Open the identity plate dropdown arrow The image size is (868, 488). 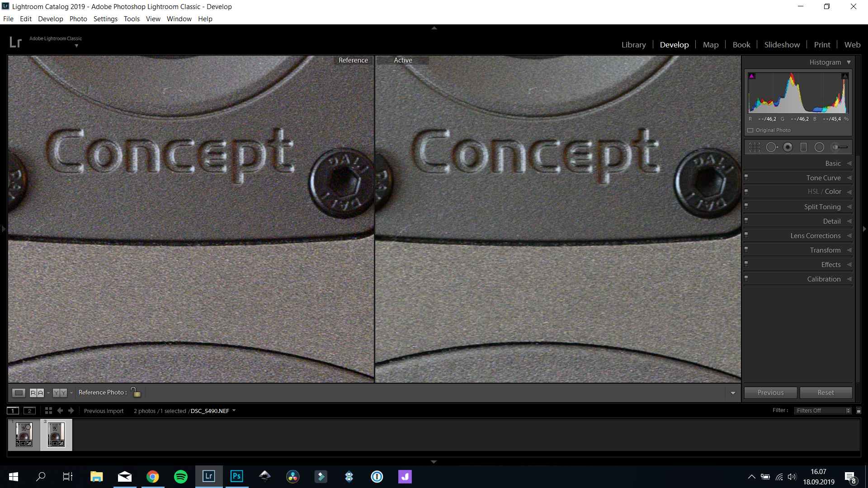[x=76, y=46]
